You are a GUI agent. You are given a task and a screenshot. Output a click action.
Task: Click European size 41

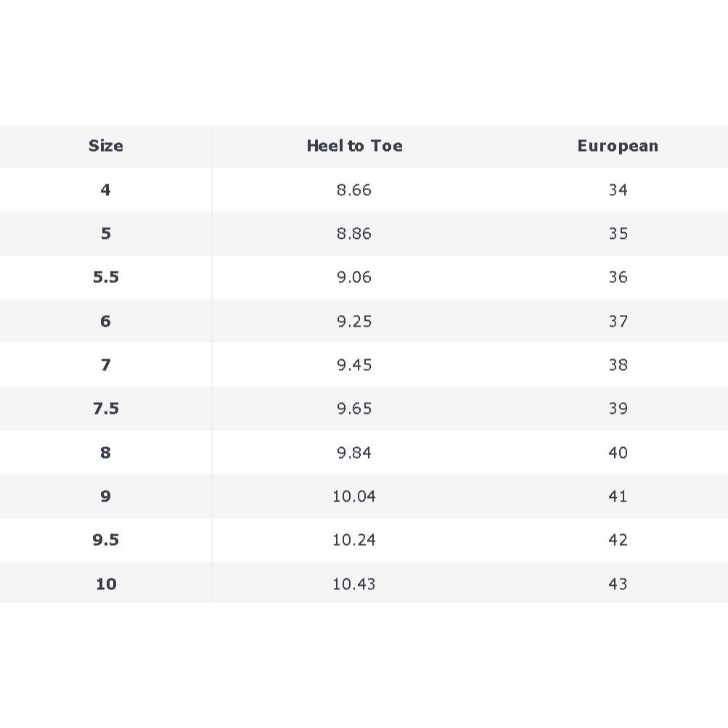click(x=618, y=496)
